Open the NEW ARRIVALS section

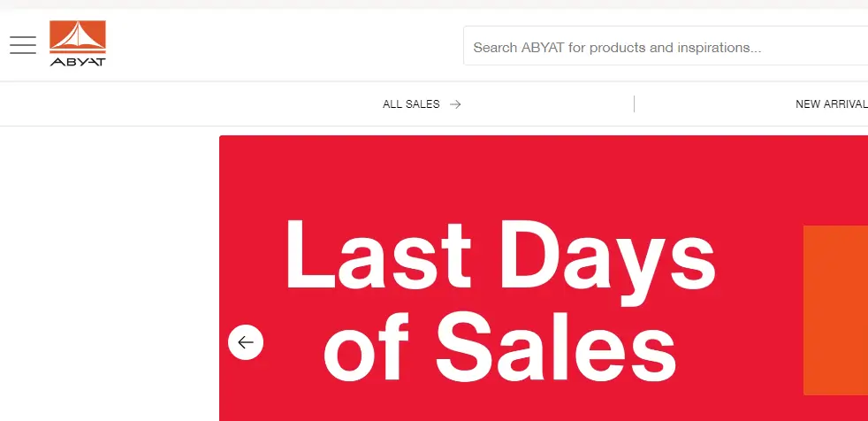tap(832, 104)
